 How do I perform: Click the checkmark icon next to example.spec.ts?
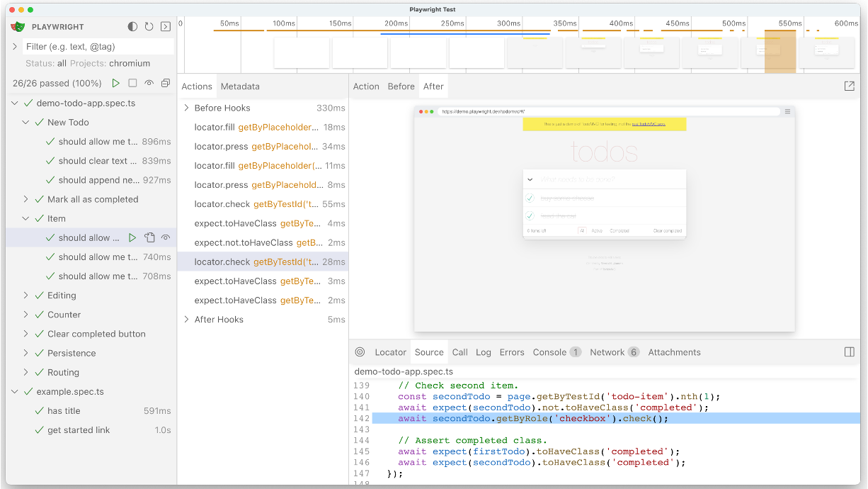[x=28, y=392]
